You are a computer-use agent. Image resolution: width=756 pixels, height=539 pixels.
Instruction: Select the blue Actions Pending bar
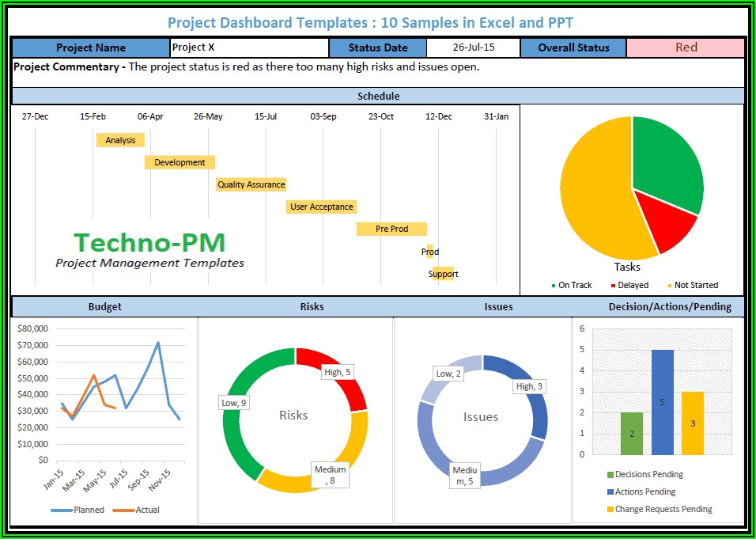click(663, 402)
